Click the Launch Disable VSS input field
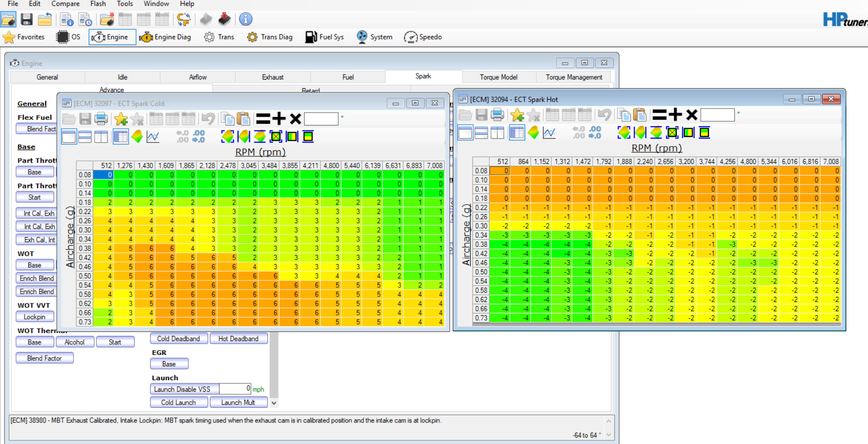 pyautogui.click(x=235, y=389)
